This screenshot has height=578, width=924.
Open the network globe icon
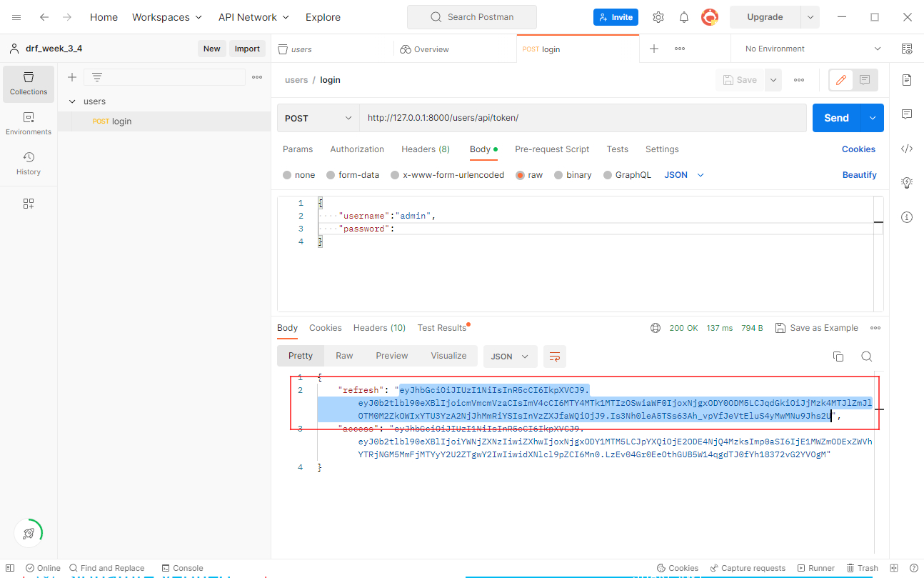[656, 328]
